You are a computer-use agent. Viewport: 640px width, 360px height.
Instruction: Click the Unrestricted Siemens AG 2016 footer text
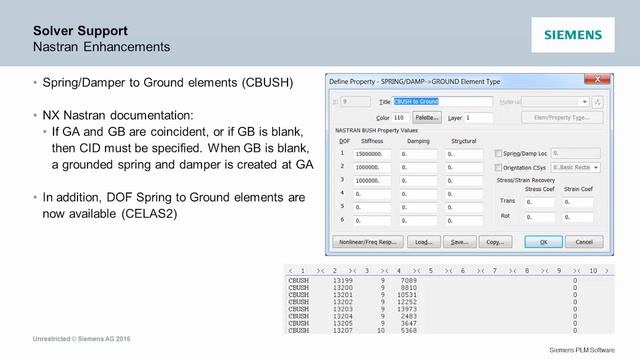(x=82, y=339)
